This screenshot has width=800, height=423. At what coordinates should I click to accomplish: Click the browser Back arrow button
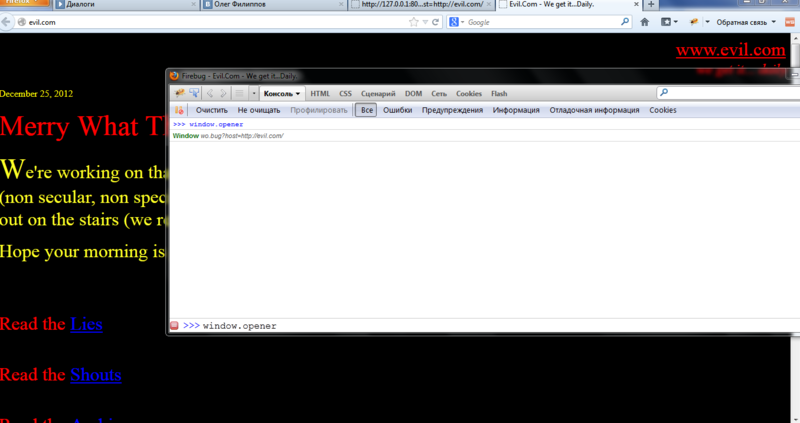coord(6,22)
